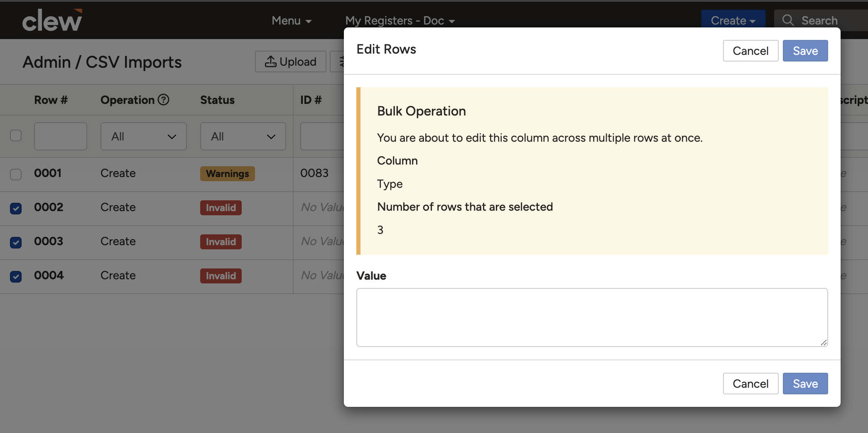This screenshot has width=868, height=433.
Task: Open My Registers - Doc menu
Action: tap(400, 20)
